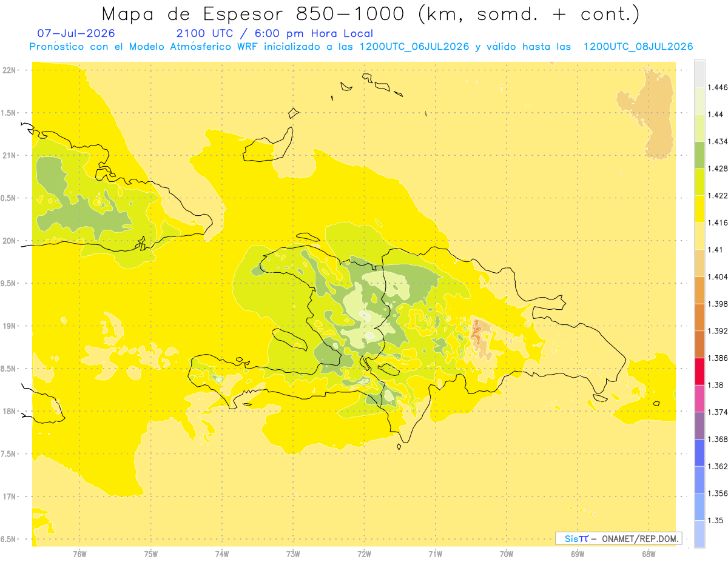Click the colorbar value 1.422
Screen dimensions: 728x562
click(718, 195)
